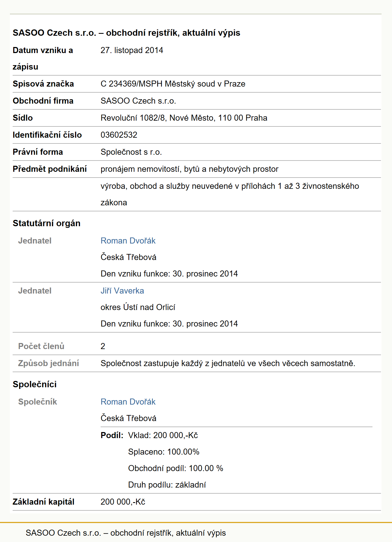Screen dimensions: 392x542
Task: Open Roman Dvořák link under Jednatel
Action: (128, 241)
